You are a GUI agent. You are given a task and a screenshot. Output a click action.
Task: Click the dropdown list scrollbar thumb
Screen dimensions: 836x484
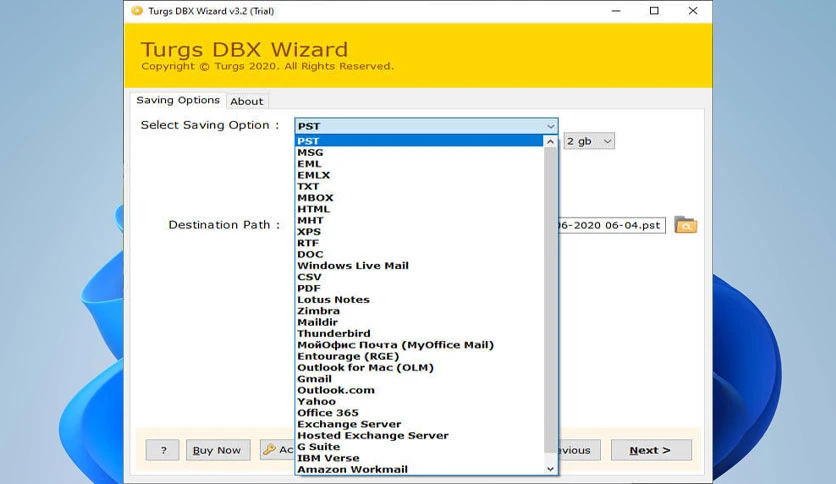point(550,300)
